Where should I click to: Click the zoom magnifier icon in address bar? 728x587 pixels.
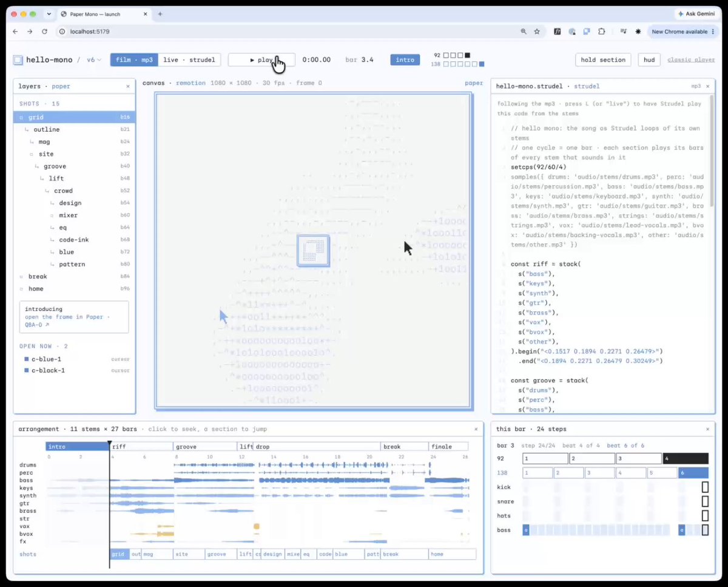524,32
